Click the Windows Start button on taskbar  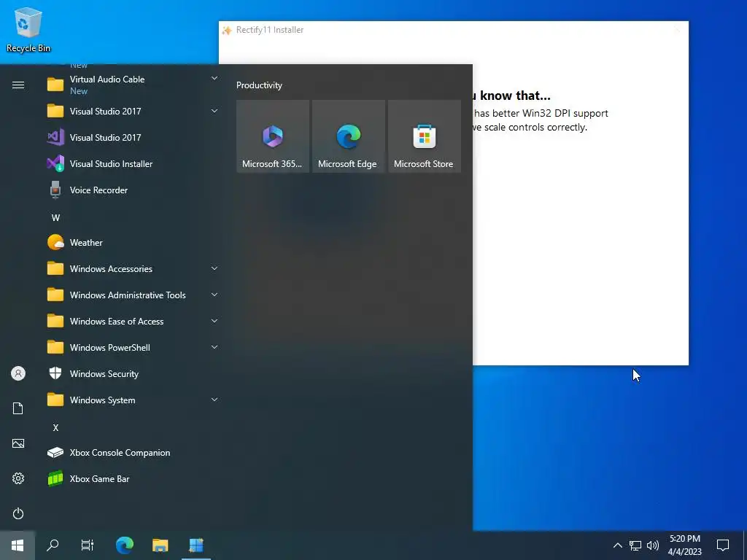coord(18,545)
